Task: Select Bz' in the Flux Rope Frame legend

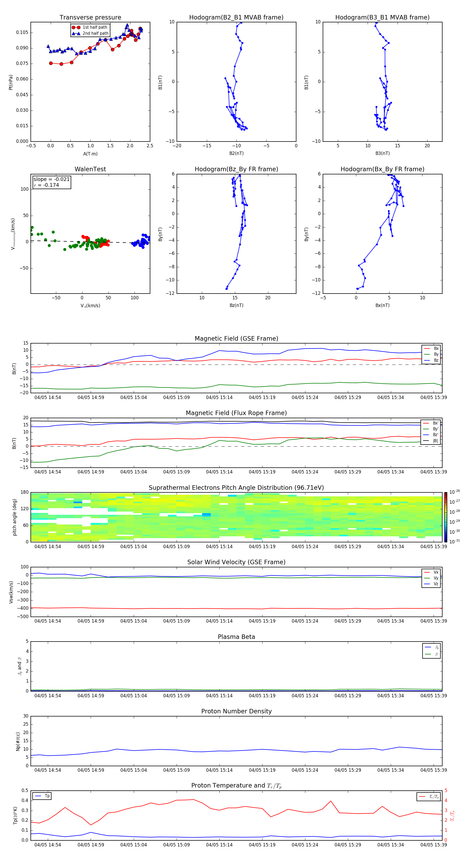Action: (x=431, y=435)
